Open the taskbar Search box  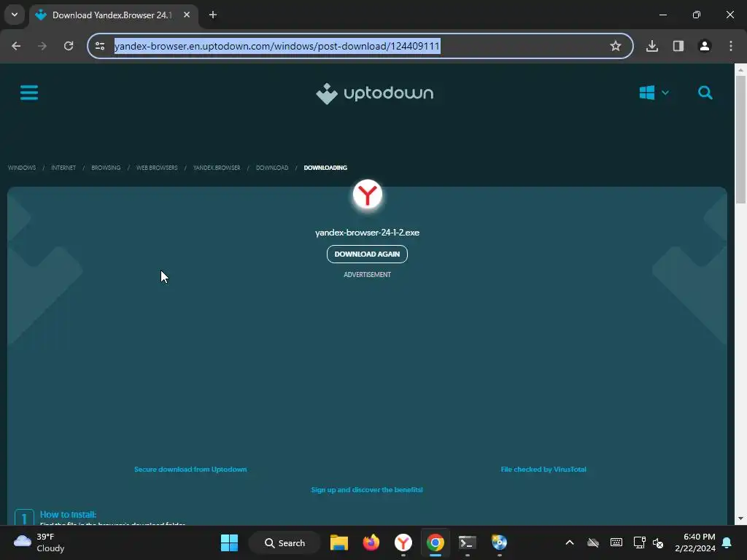click(x=285, y=542)
